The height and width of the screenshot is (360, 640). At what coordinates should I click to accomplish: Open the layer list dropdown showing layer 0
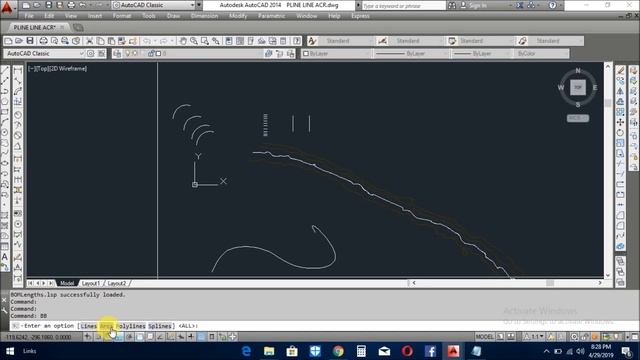(x=192, y=53)
